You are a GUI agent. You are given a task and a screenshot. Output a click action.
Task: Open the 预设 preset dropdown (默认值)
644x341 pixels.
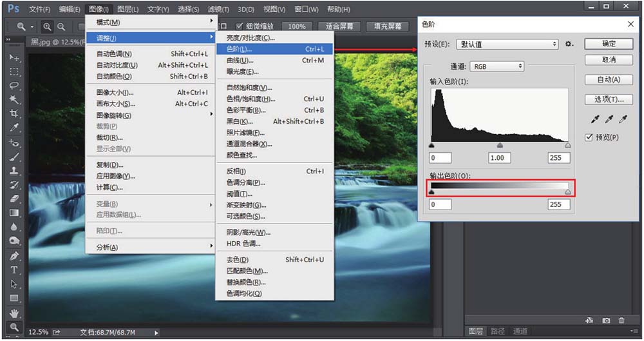pos(507,44)
